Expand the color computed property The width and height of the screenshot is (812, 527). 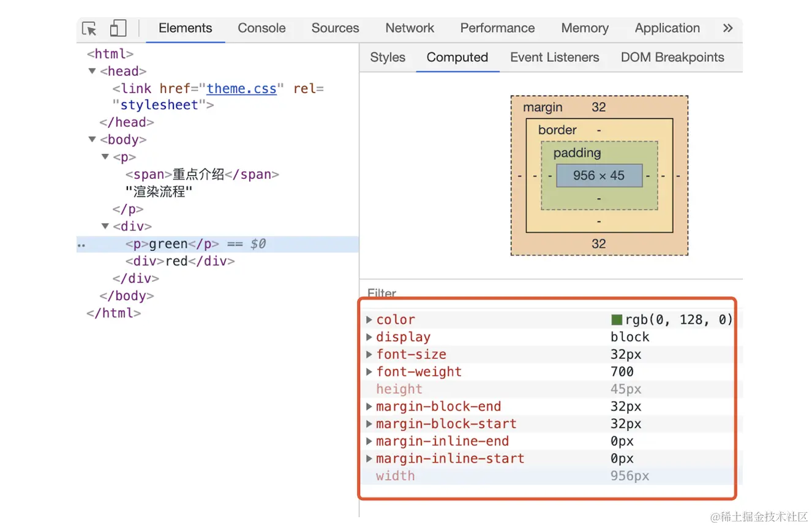tap(369, 320)
